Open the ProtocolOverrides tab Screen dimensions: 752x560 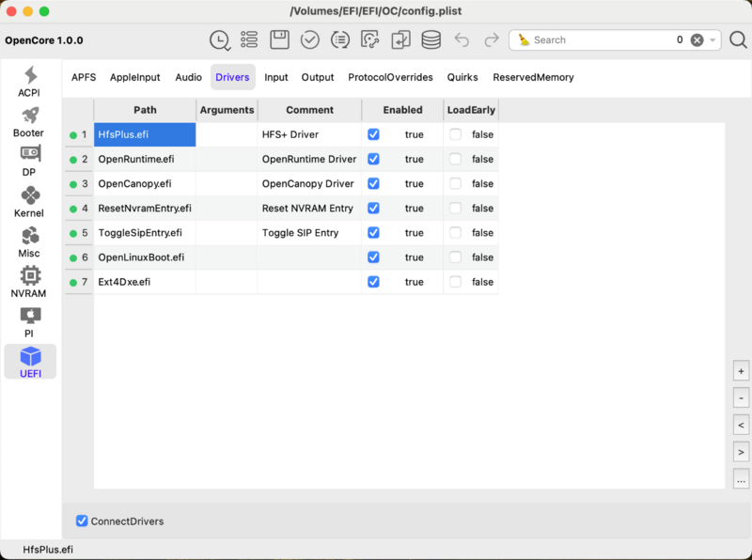(390, 77)
